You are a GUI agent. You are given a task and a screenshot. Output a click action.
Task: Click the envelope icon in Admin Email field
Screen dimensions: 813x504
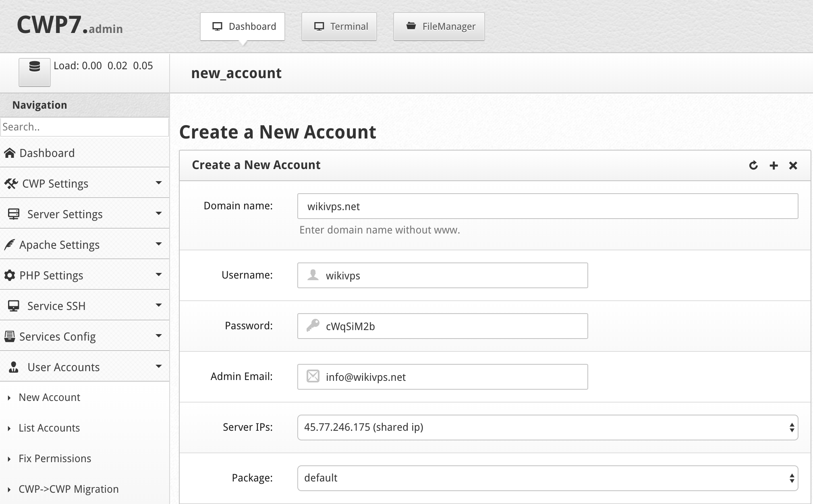tap(313, 376)
